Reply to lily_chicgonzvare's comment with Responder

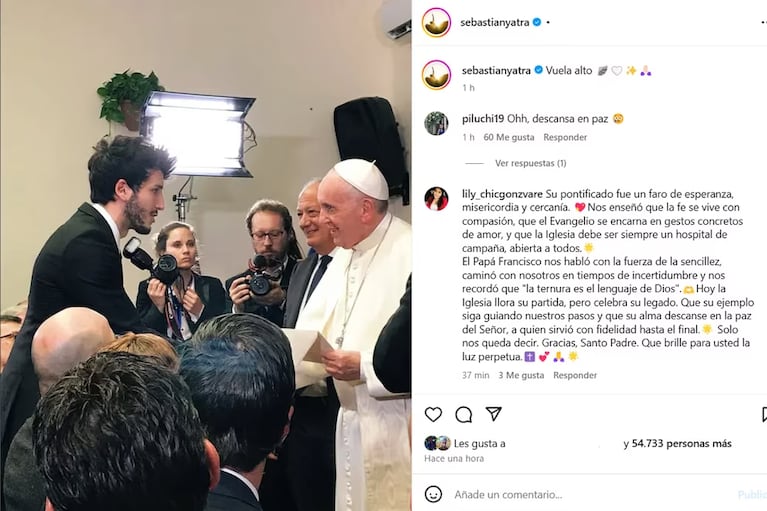(575, 375)
